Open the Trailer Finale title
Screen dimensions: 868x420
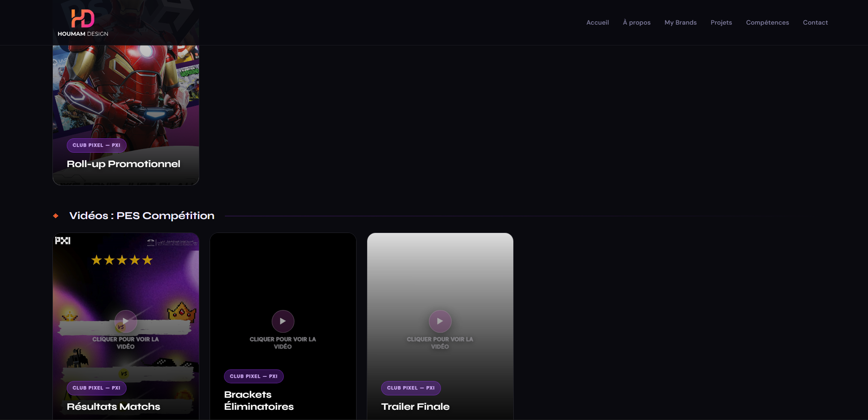click(x=415, y=407)
